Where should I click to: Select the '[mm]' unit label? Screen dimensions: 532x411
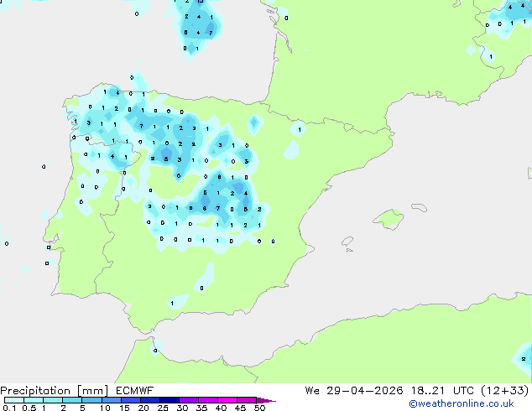pyautogui.click(x=92, y=391)
